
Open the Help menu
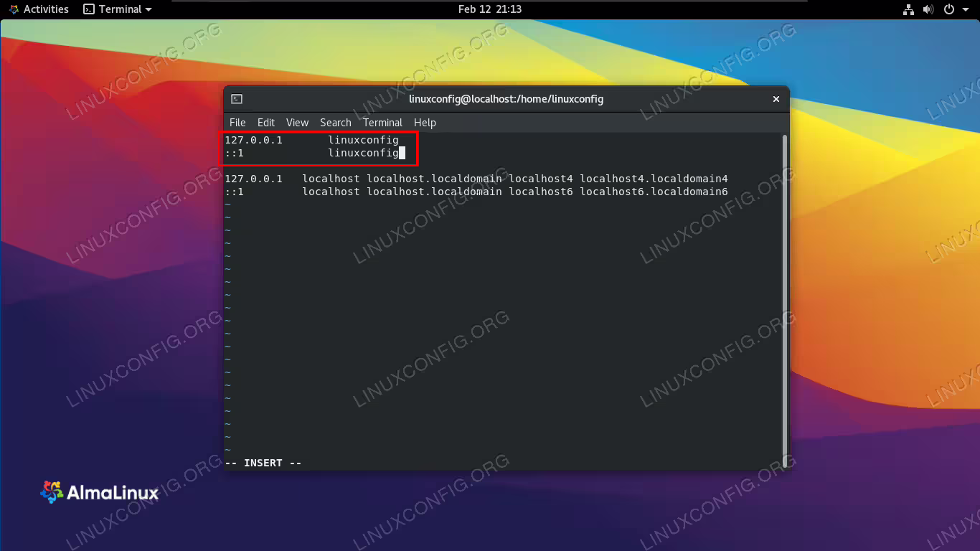tap(425, 123)
